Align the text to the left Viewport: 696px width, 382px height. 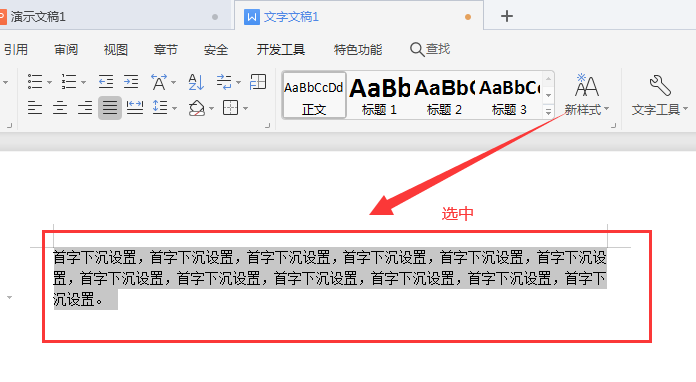35,108
